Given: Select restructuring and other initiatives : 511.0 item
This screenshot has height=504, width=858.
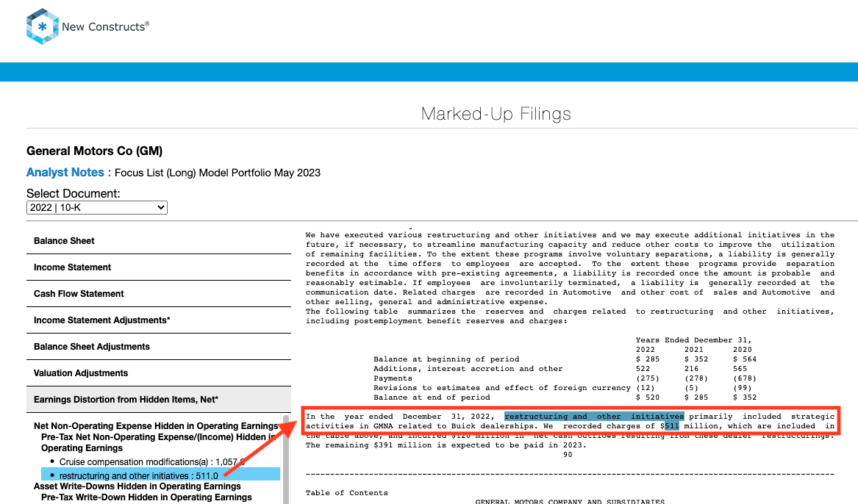Looking at the screenshot, I should click(x=160, y=475).
